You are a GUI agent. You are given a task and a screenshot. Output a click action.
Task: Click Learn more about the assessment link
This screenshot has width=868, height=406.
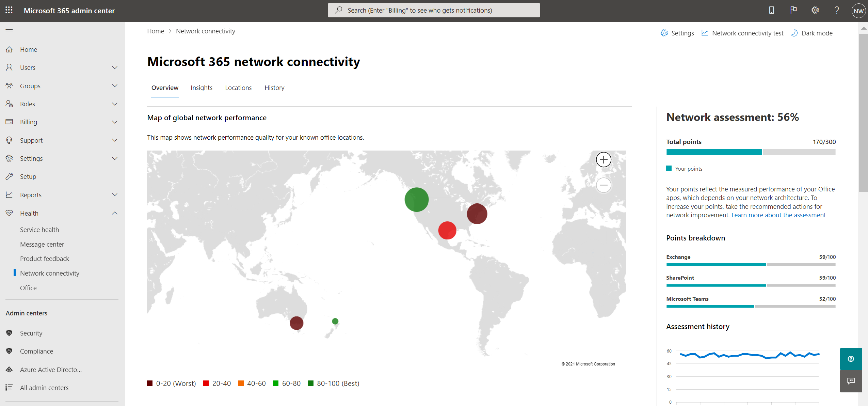tap(777, 215)
